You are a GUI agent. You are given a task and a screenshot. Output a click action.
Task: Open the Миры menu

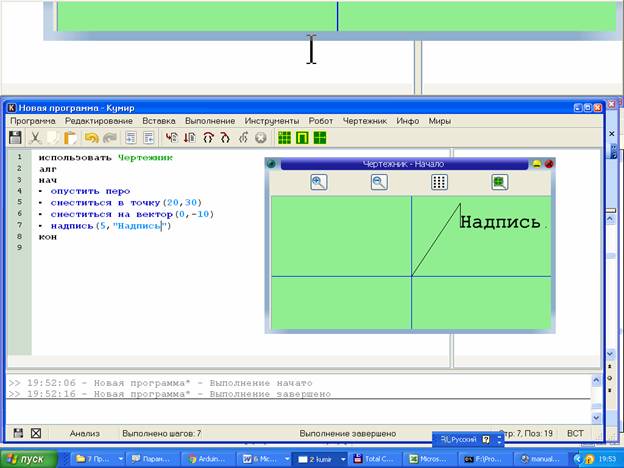pyautogui.click(x=439, y=121)
